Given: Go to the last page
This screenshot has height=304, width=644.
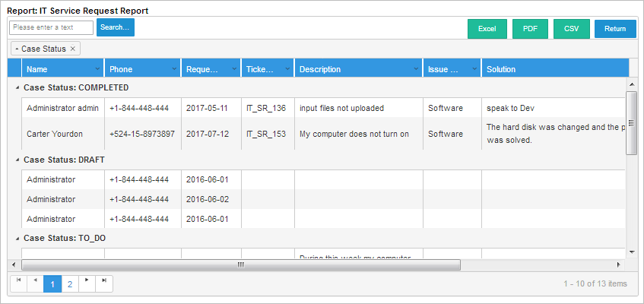Looking at the screenshot, I should pos(104,283).
